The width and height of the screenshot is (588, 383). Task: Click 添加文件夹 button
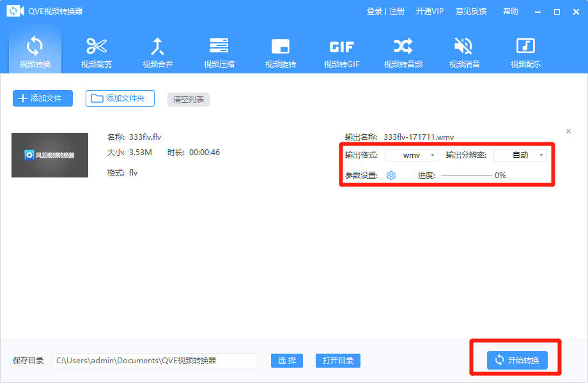120,98
